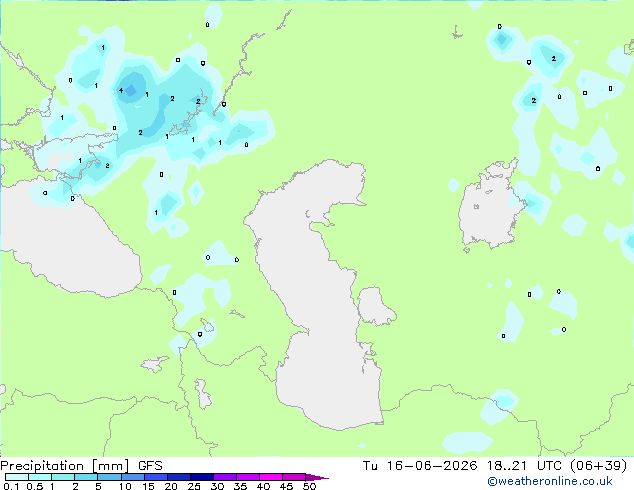Click the 'Precipitation [mm]' title text
This screenshot has height=490, width=634.
tap(64, 466)
